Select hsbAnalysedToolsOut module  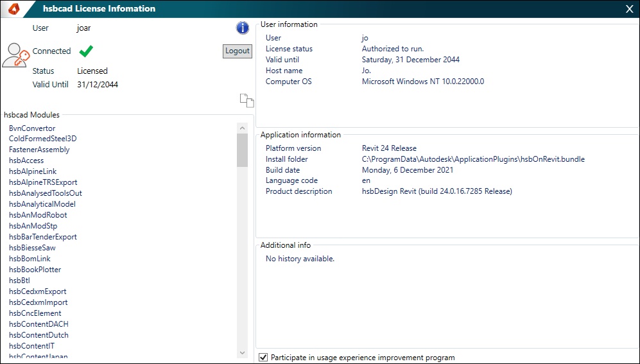click(x=46, y=193)
